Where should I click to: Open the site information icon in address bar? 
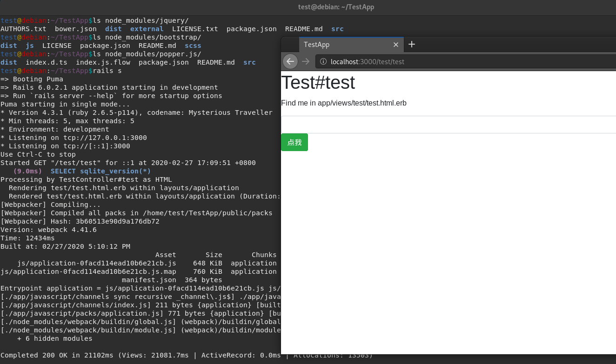point(324,61)
